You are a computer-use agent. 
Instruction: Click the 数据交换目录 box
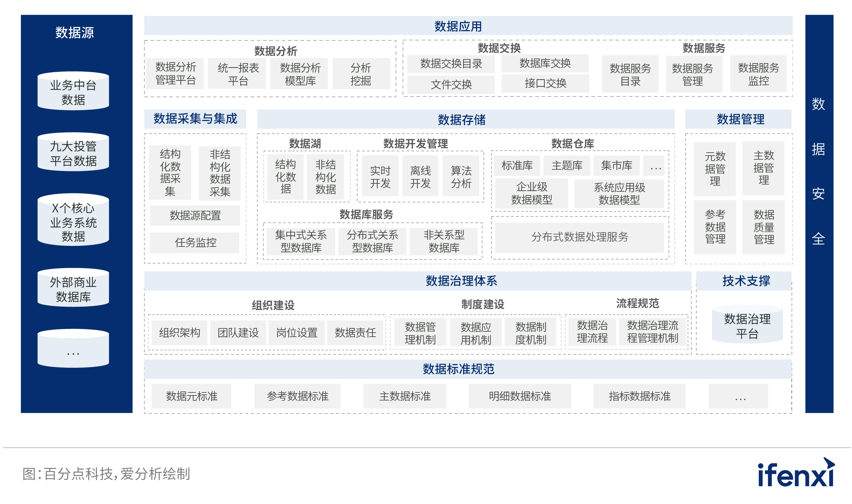450,63
